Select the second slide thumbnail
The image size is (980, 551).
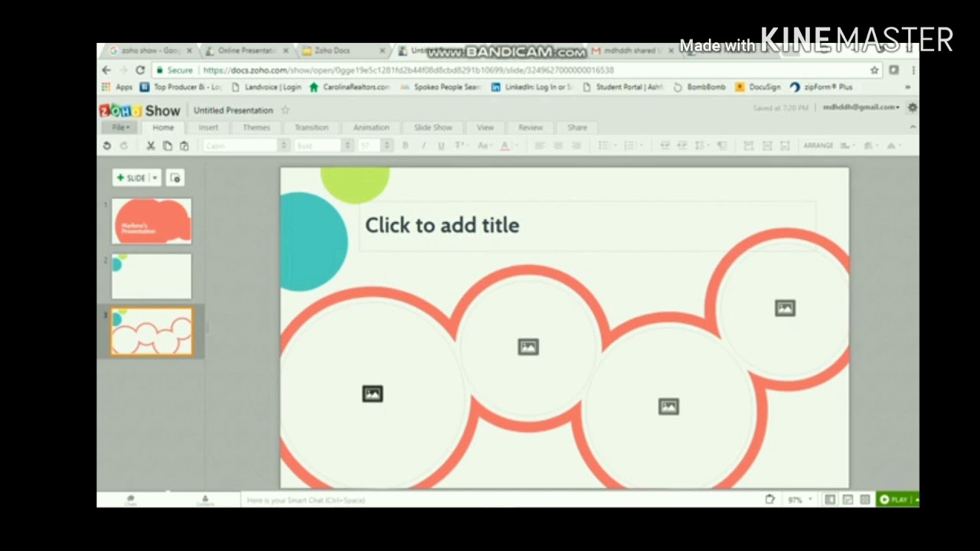pos(152,276)
